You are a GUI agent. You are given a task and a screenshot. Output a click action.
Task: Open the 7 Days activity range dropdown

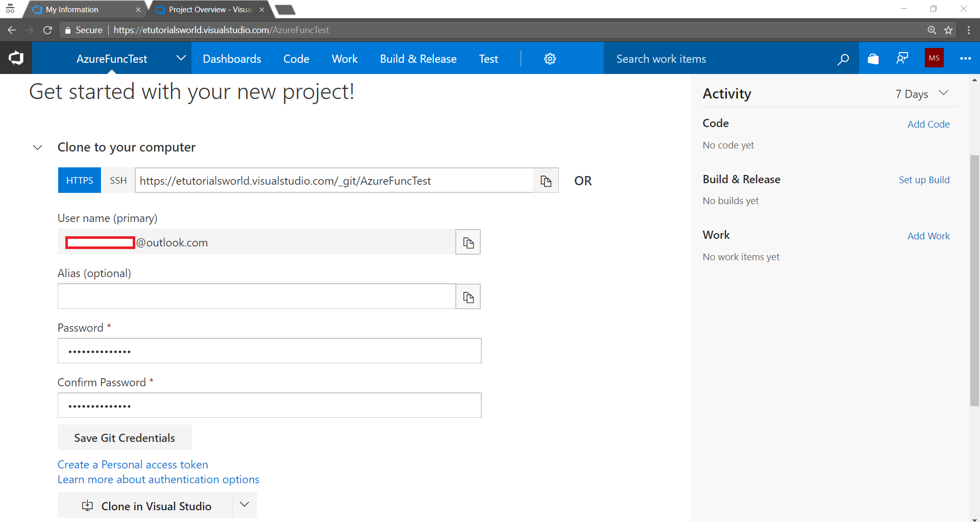click(921, 94)
